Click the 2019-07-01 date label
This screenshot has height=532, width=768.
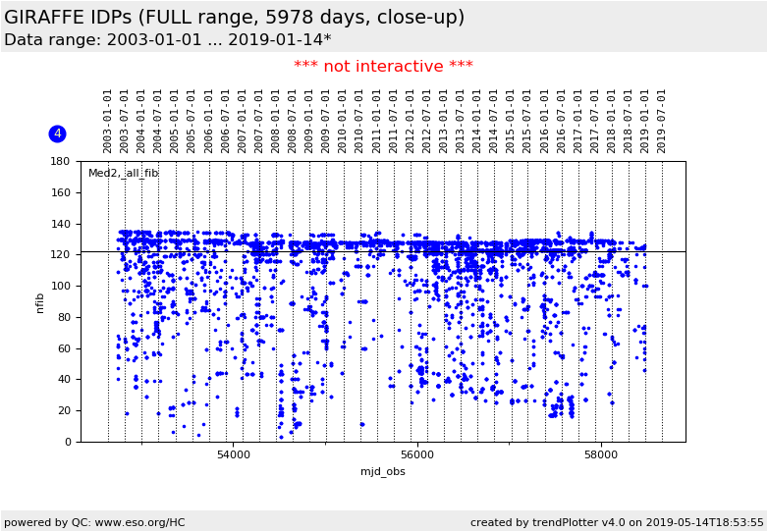(662, 121)
